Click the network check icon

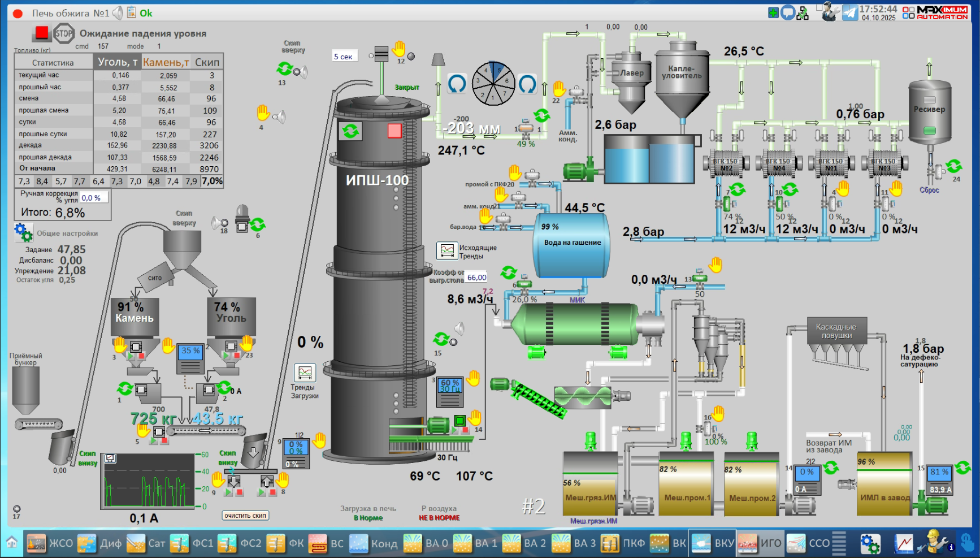803,12
